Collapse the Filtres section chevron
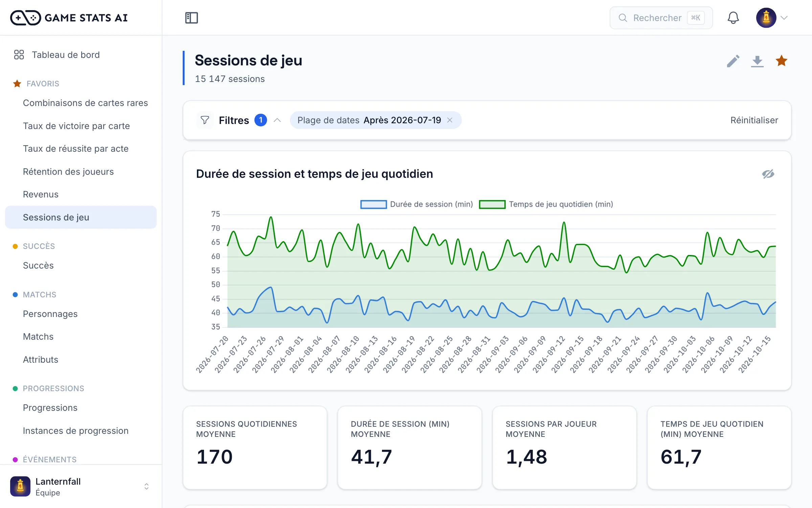 [277, 120]
